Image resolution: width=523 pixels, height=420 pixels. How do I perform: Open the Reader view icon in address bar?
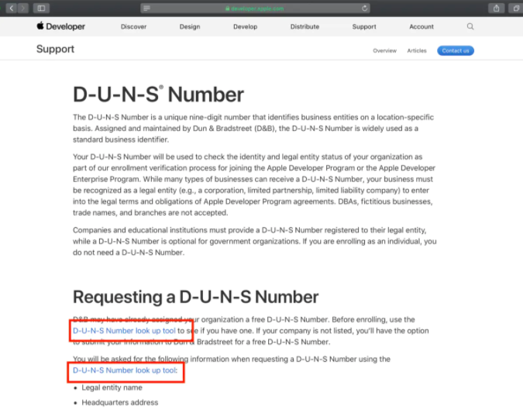[146, 9]
